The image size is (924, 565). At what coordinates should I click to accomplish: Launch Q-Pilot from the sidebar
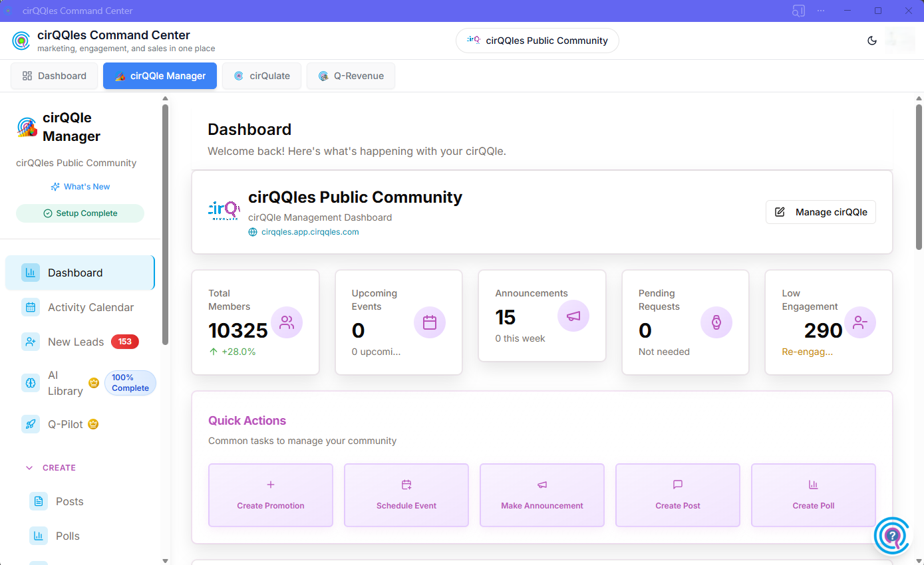click(x=31, y=424)
